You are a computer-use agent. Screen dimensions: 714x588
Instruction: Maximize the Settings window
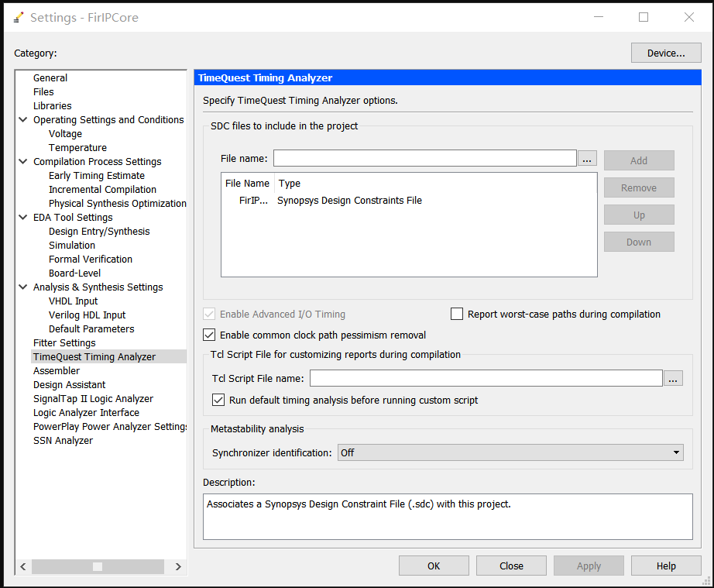[644, 17]
